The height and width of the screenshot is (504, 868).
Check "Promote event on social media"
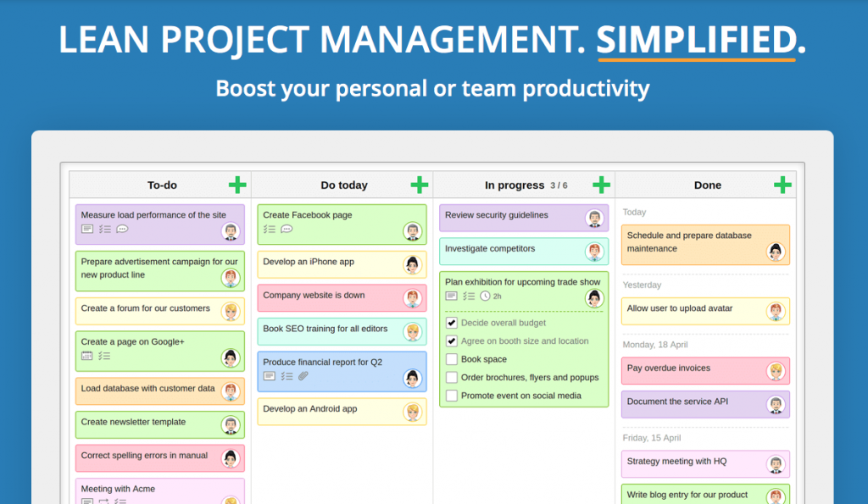click(x=451, y=395)
